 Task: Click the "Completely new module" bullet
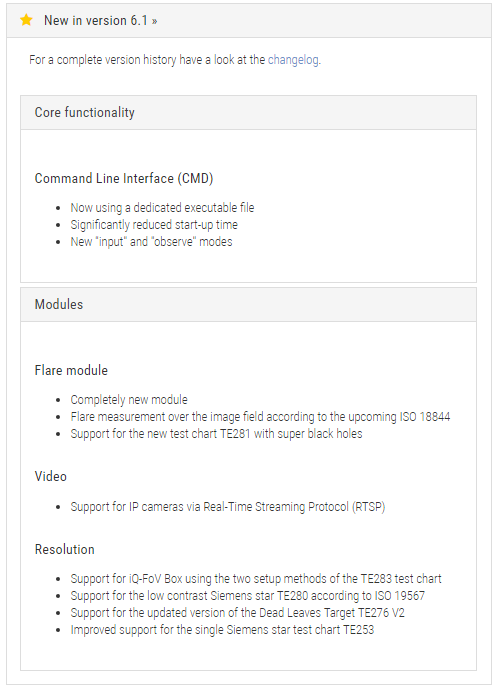129,399
